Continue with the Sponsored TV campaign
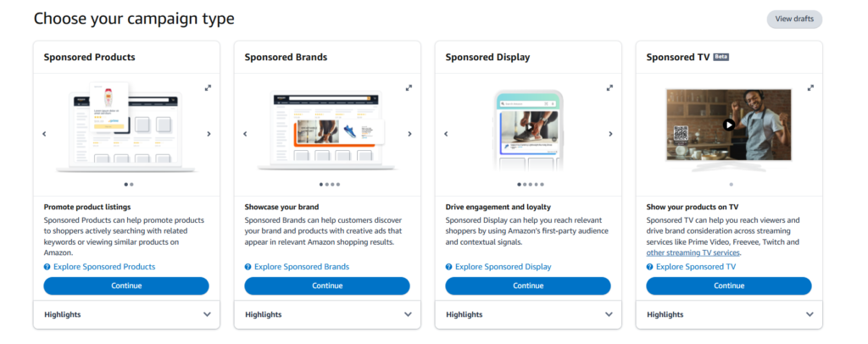The height and width of the screenshot is (344, 868). 729,286
